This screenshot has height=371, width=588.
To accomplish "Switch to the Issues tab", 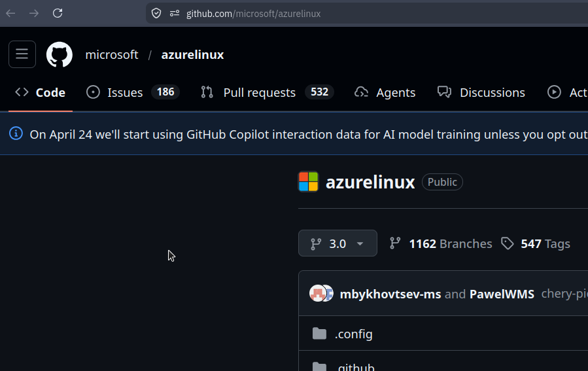I will tap(133, 92).
